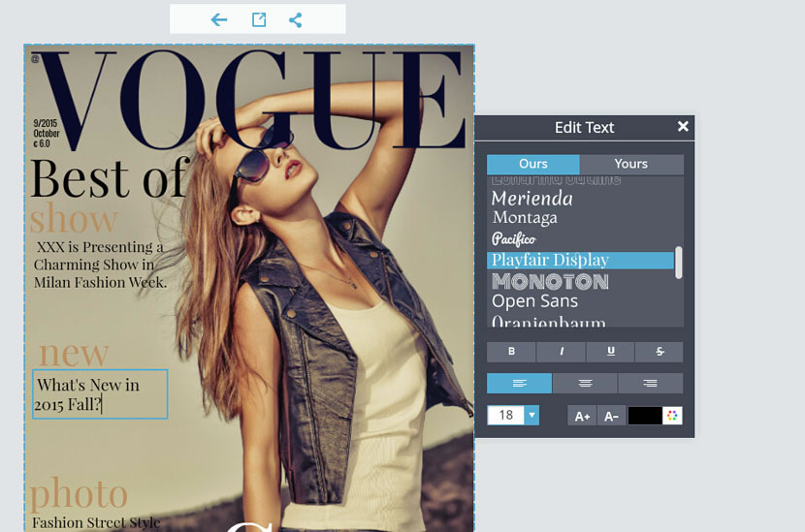Select the Oranienbaum font
The width and height of the screenshot is (805, 532).
pyautogui.click(x=548, y=321)
